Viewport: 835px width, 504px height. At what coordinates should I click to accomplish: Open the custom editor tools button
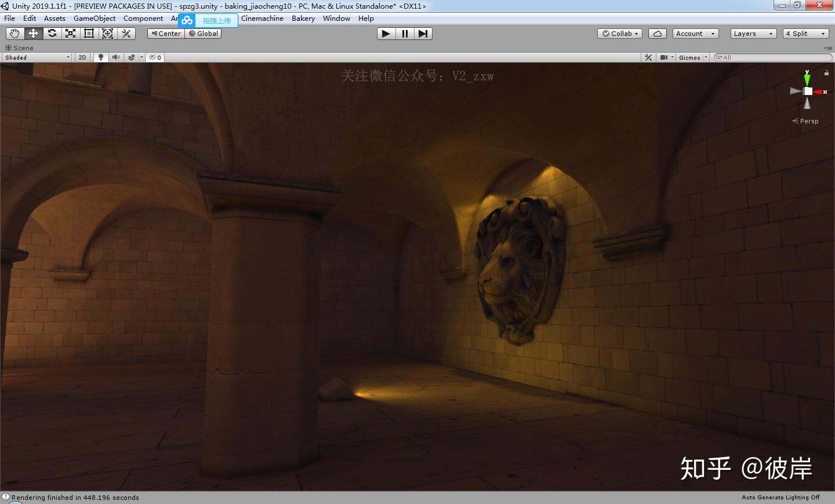click(x=126, y=34)
